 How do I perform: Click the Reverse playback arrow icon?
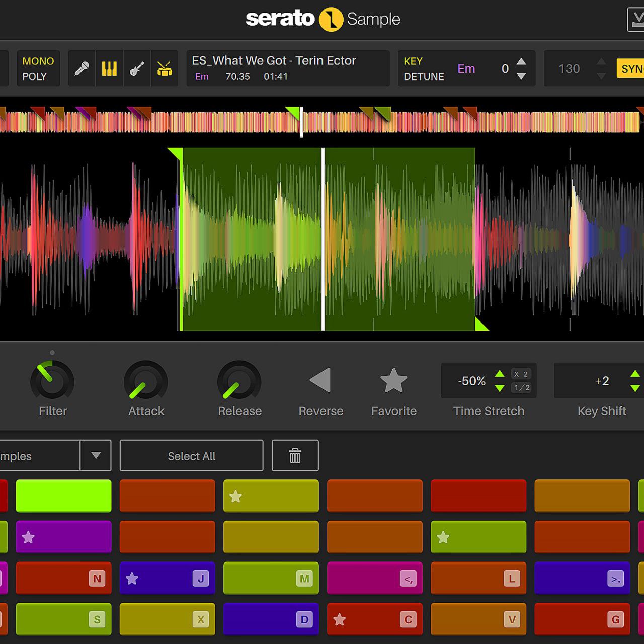click(x=320, y=380)
